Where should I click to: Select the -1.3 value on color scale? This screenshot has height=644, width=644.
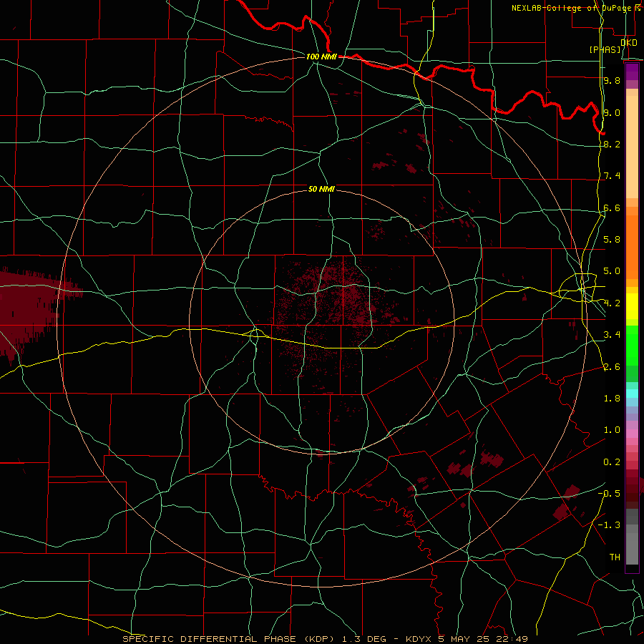609,525
